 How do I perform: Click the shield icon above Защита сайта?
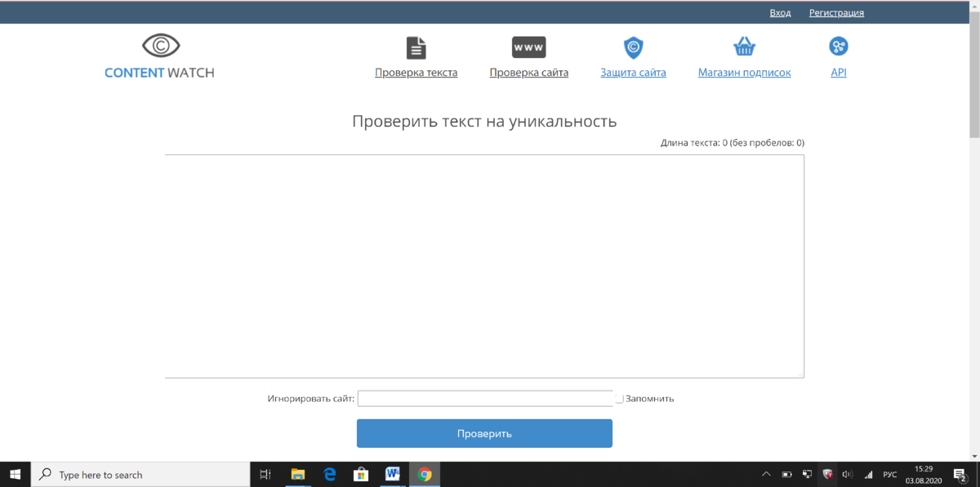tap(633, 47)
